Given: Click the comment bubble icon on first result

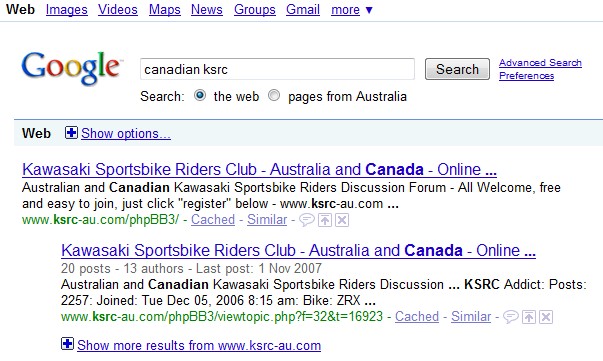Looking at the screenshot, I should [306, 220].
